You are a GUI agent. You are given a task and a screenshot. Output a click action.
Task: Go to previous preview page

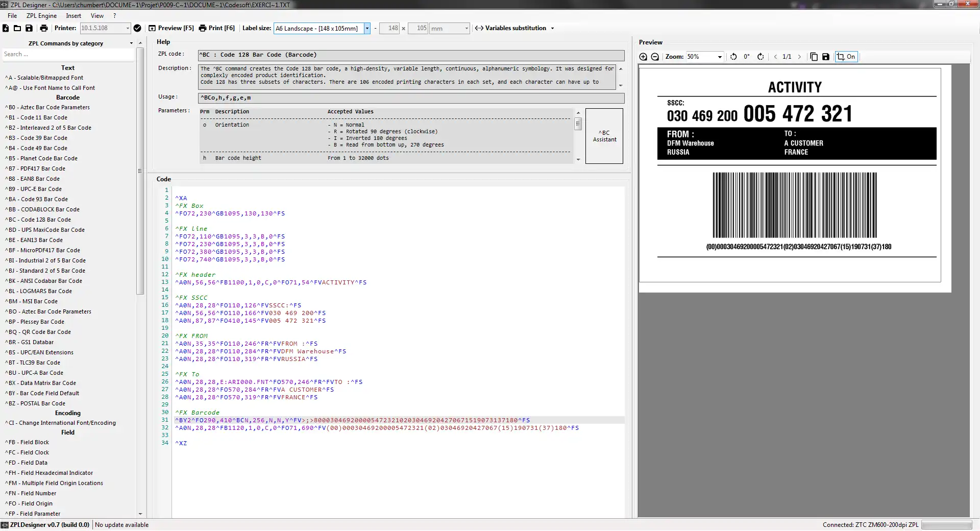pos(775,57)
